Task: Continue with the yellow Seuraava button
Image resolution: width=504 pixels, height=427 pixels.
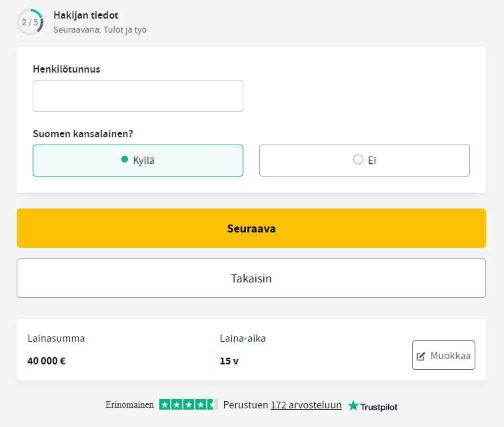Action: (x=251, y=228)
